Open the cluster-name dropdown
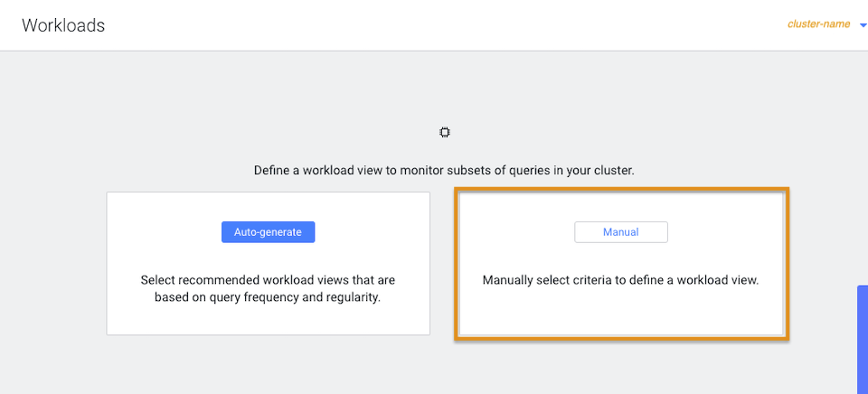868x394 pixels. (x=819, y=24)
